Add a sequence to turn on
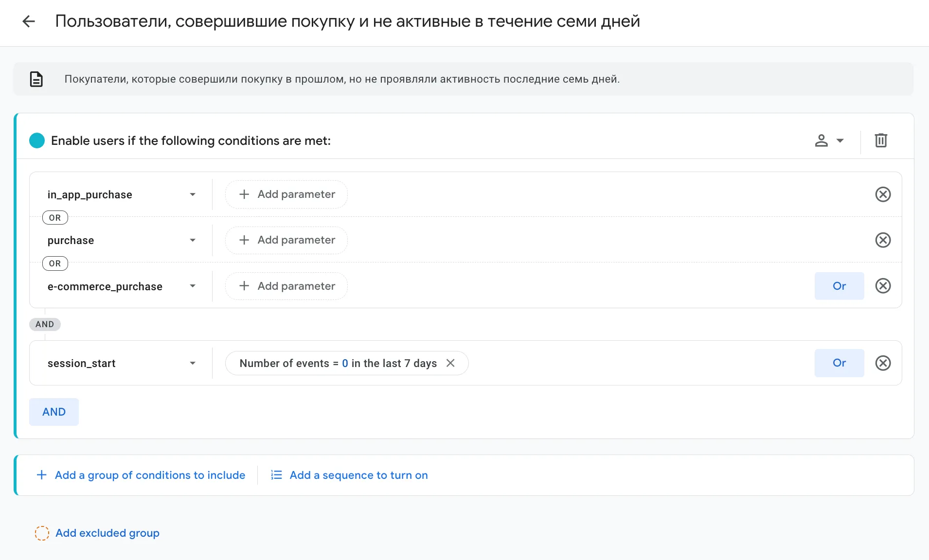Image resolution: width=929 pixels, height=560 pixels. 349,475
